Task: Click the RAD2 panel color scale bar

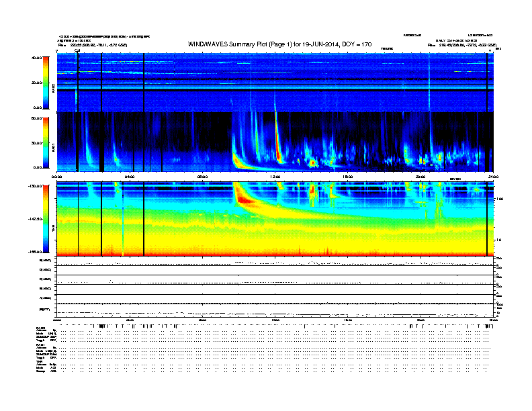Action: [x=46, y=83]
